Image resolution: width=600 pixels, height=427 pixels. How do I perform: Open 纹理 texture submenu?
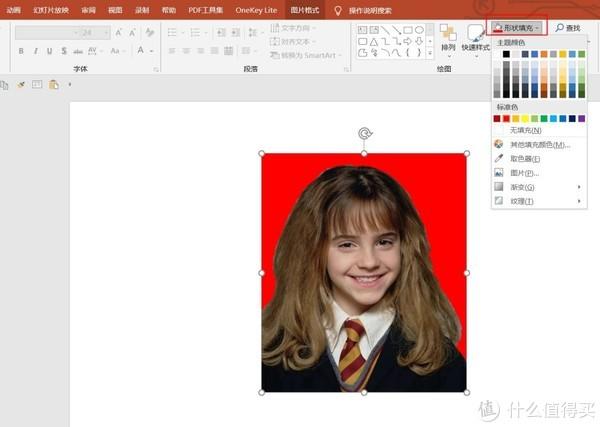[x=539, y=201]
